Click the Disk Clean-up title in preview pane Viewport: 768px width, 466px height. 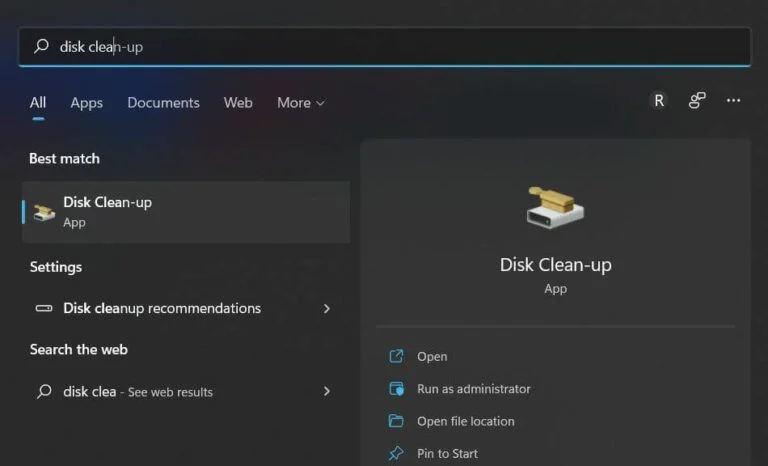[x=555, y=265]
